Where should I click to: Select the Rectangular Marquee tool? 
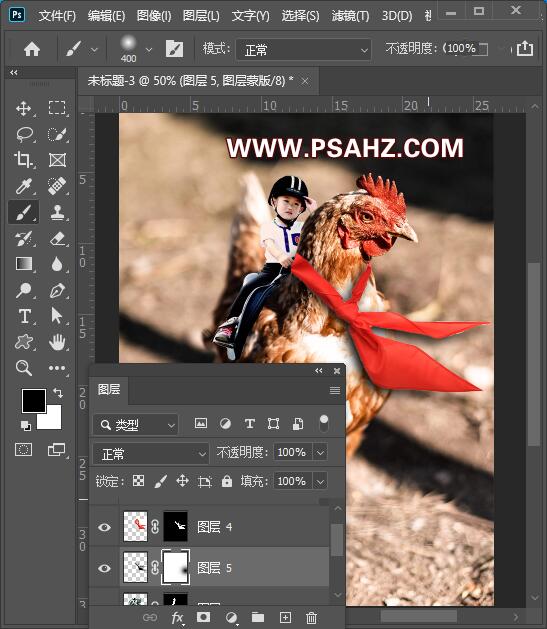[57, 108]
